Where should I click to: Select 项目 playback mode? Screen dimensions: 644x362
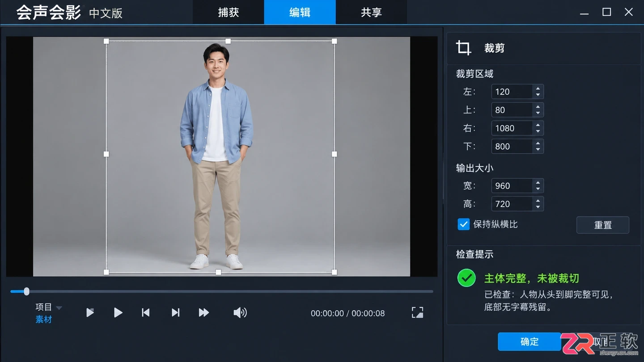(44, 307)
